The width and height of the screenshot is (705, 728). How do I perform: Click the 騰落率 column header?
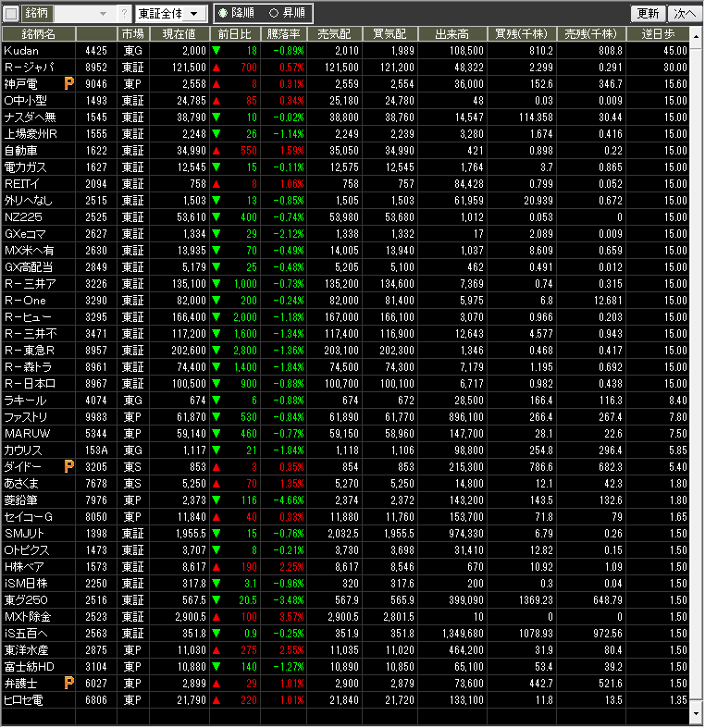(x=284, y=33)
